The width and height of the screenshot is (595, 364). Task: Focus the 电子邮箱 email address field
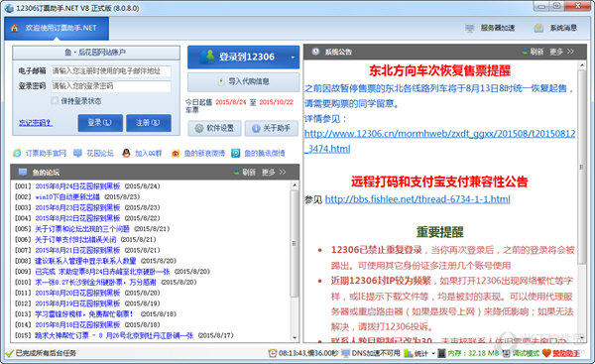[111, 71]
